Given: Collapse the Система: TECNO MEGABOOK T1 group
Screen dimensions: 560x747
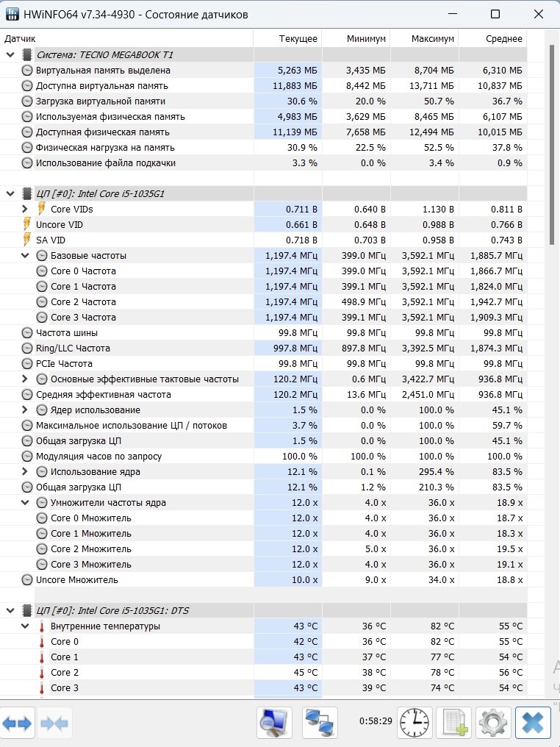Looking at the screenshot, I should [x=10, y=55].
